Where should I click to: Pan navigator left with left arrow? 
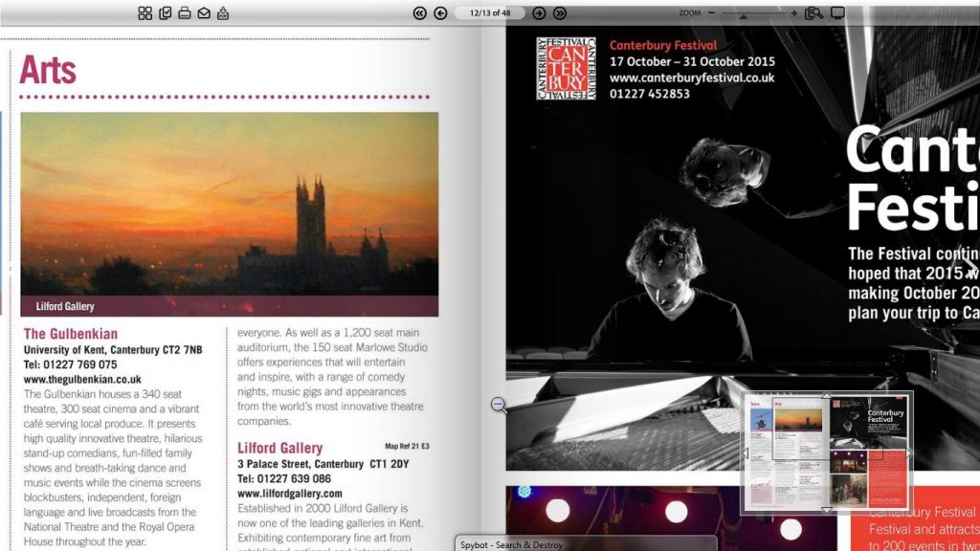pyautogui.click(x=745, y=452)
